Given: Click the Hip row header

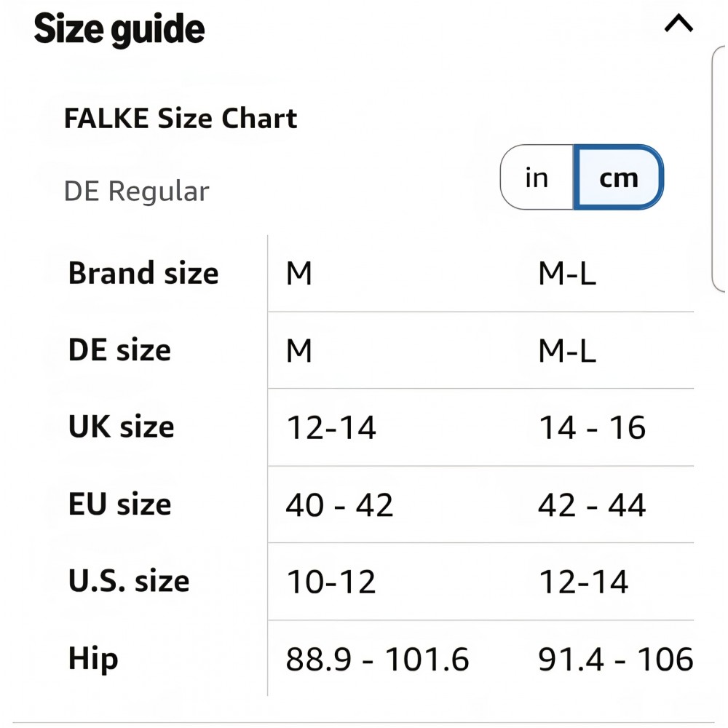Looking at the screenshot, I should (93, 659).
